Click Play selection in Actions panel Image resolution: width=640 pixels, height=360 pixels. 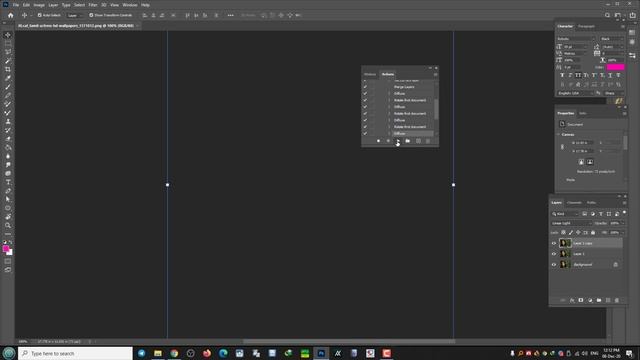tap(398, 141)
